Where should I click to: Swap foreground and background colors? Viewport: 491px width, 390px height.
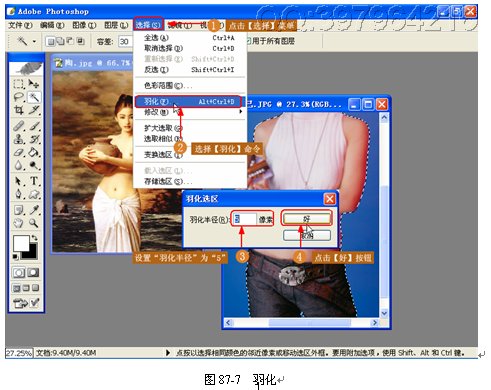pyautogui.click(x=34, y=238)
